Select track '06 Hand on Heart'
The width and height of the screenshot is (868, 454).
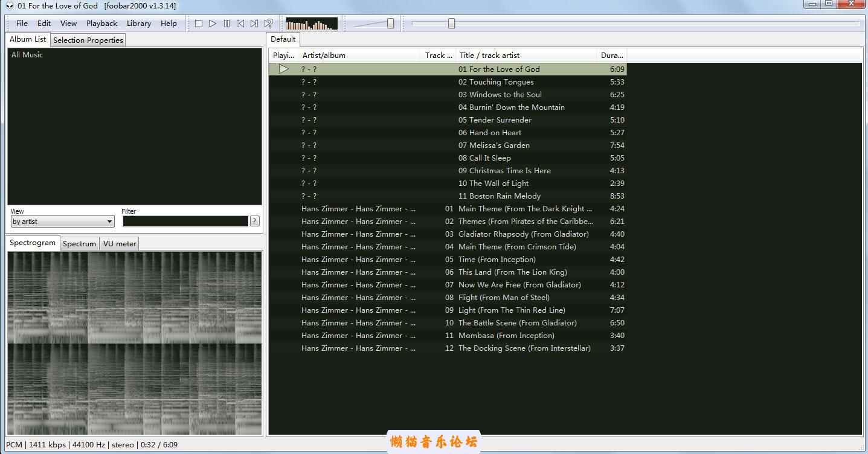tap(448, 132)
